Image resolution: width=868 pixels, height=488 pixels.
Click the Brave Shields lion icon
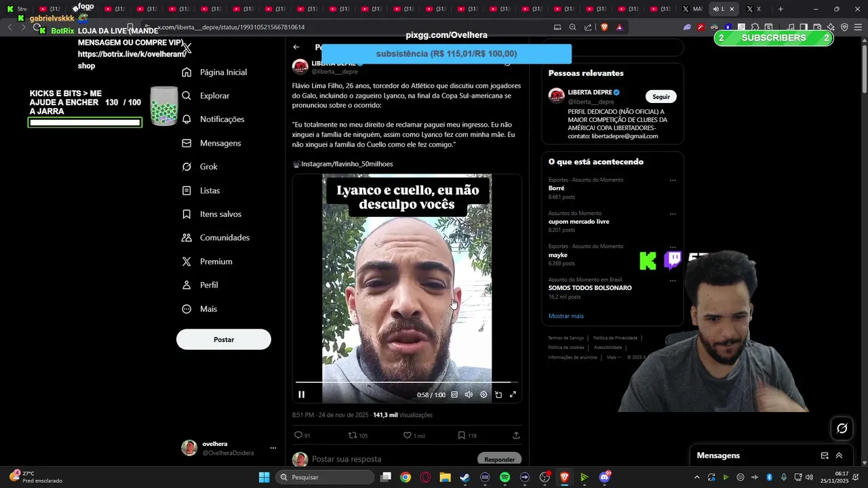604,27
